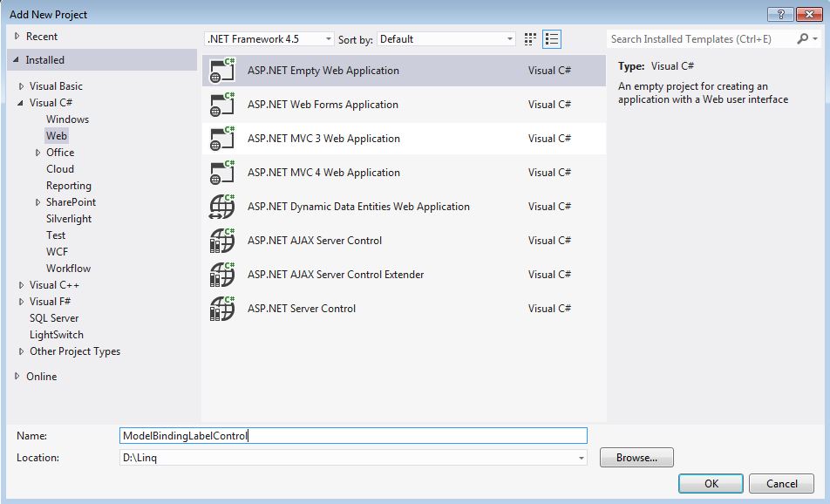Select the ASP.NET Server Control template icon
Screen dimensions: 830x504
tap(220, 309)
